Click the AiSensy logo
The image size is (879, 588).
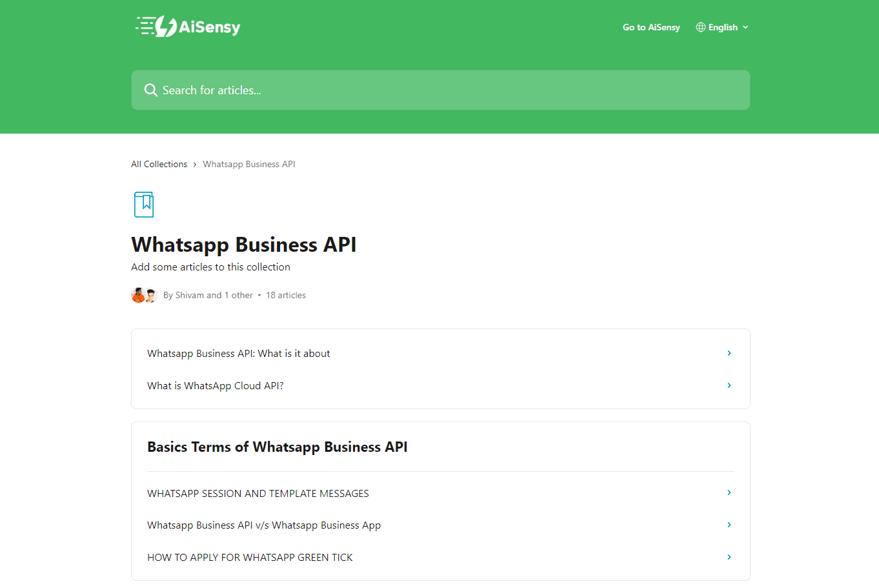coord(187,26)
